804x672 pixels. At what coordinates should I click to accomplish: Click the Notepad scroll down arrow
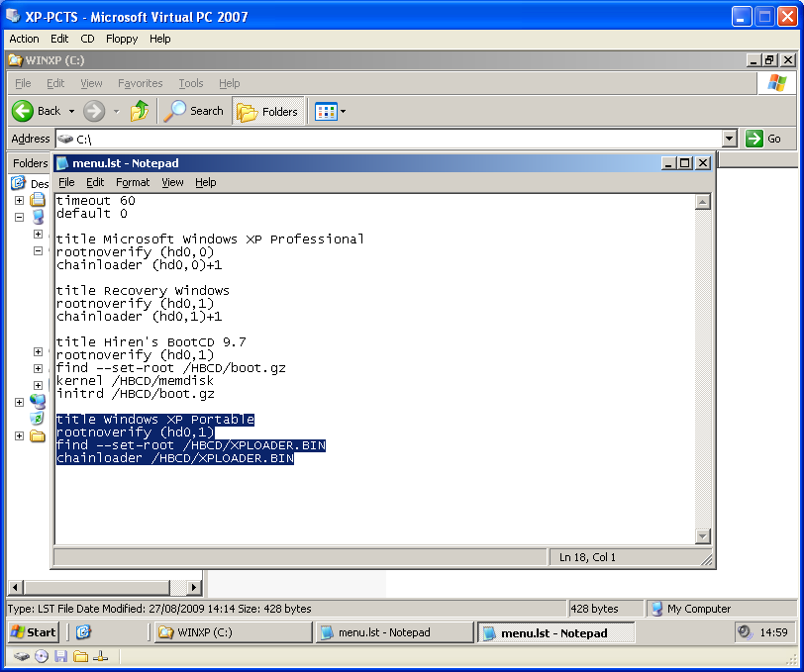pyautogui.click(x=702, y=536)
